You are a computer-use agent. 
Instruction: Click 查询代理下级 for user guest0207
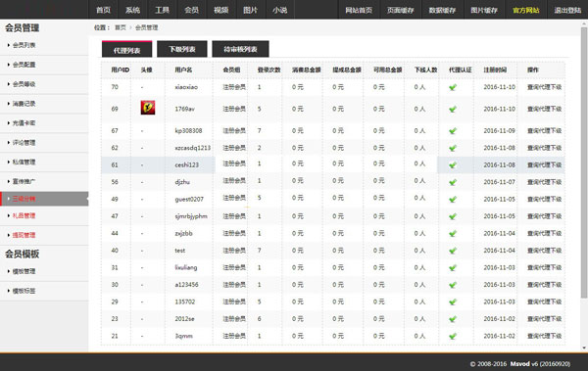pyautogui.click(x=544, y=200)
